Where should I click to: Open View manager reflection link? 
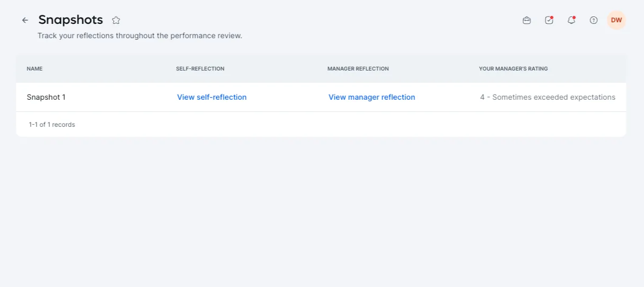(x=372, y=97)
